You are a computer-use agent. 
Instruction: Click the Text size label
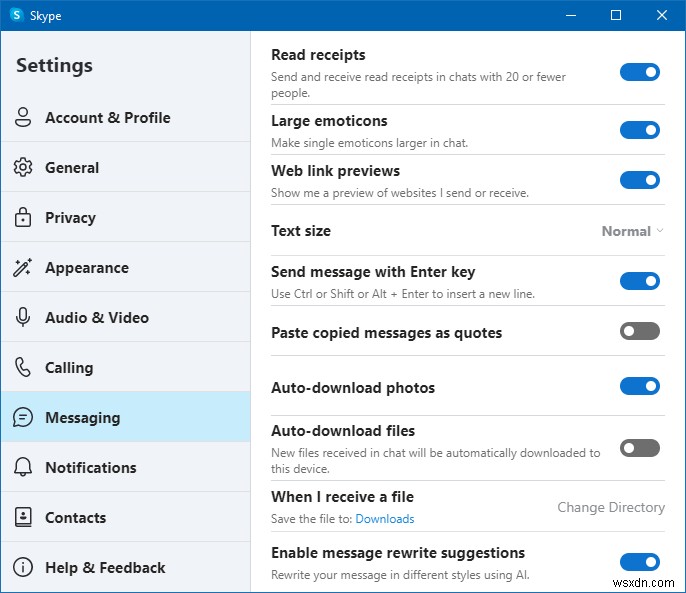(x=301, y=231)
